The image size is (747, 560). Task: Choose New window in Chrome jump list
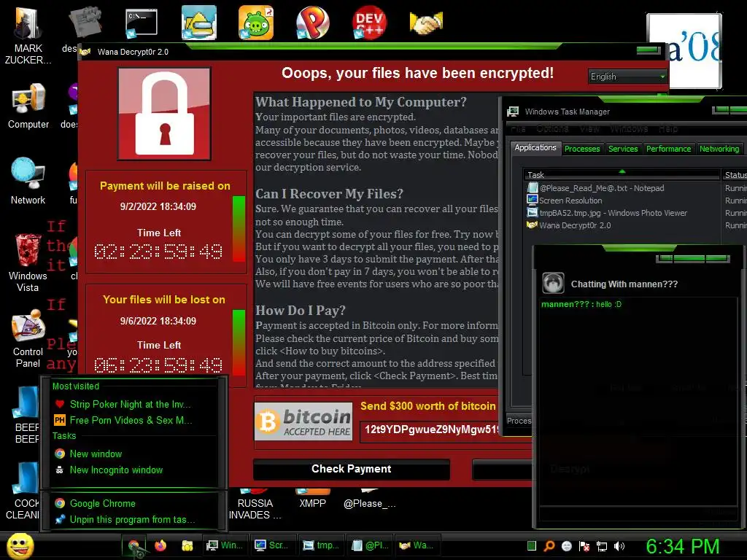(135, 454)
